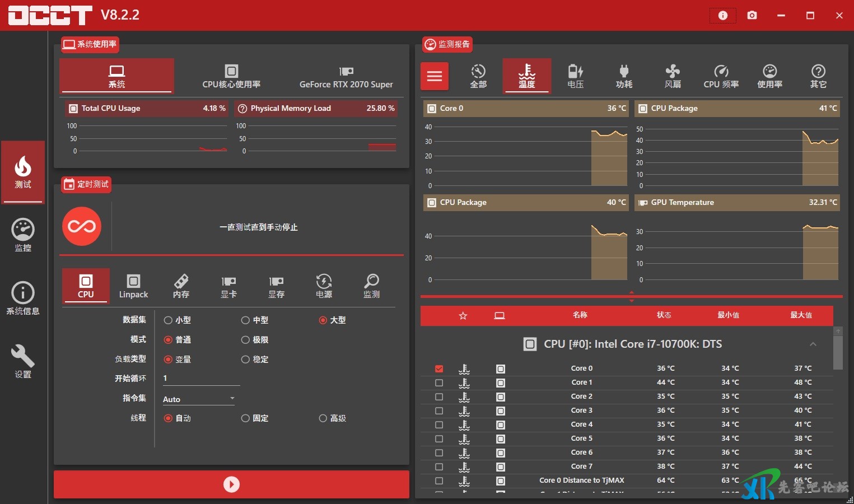
Task: Click the 最大值 column header
Action: [x=801, y=315]
